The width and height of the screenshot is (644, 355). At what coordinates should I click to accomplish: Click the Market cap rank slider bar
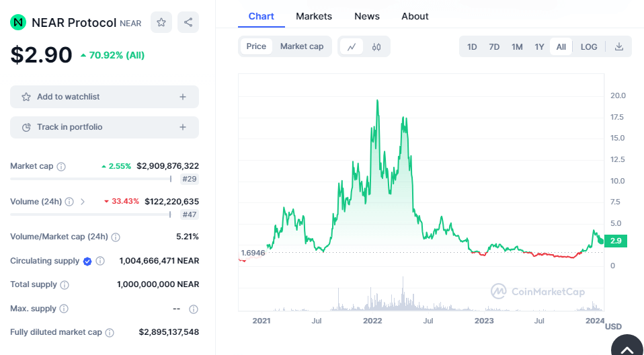tap(91, 179)
